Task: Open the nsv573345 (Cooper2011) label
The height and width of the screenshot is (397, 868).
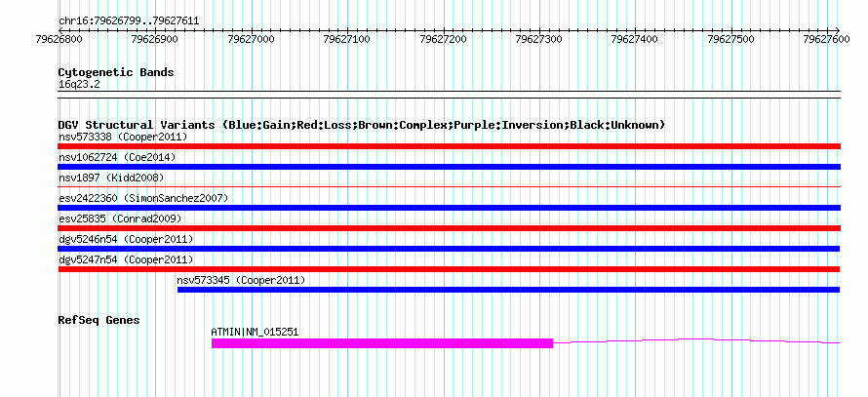Action: (241, 280)
